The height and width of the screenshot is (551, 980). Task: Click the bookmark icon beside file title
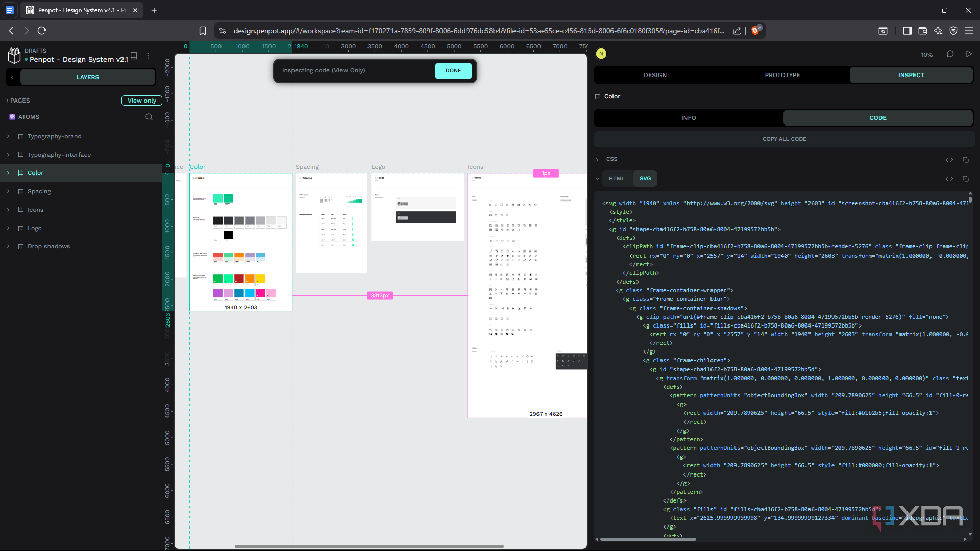[134, 55]
